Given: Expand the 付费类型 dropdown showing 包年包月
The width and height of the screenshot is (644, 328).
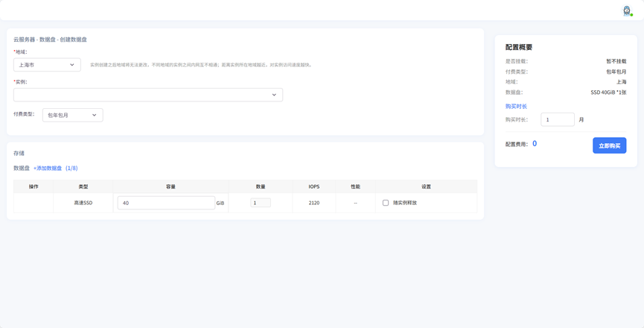Looking at the screenshot, I should pyautogui.click(x=72, y=115).
